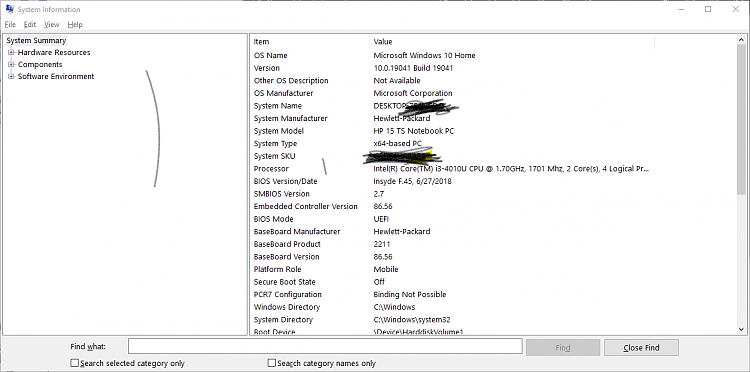Screen dimensions: 750x372
Task: Click the scrollbar down arrow
Action: click(x=741, y=329)
